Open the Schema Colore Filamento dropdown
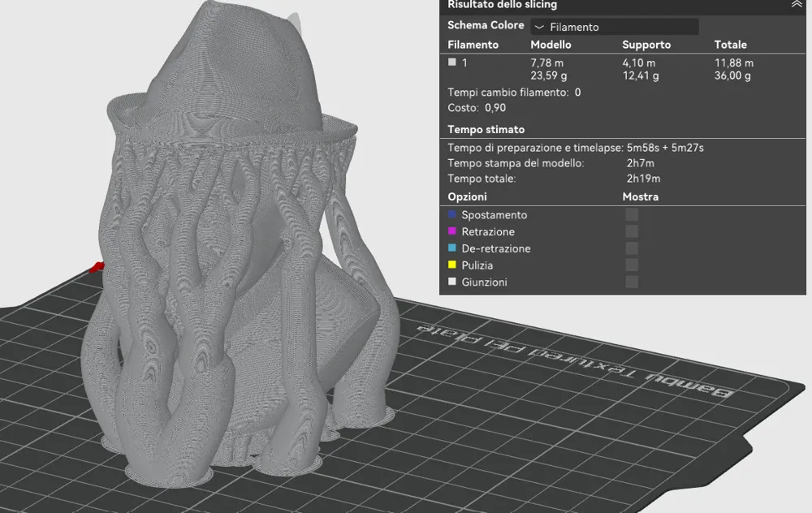Viewport: 812px width, 513px height. [615, 27]
